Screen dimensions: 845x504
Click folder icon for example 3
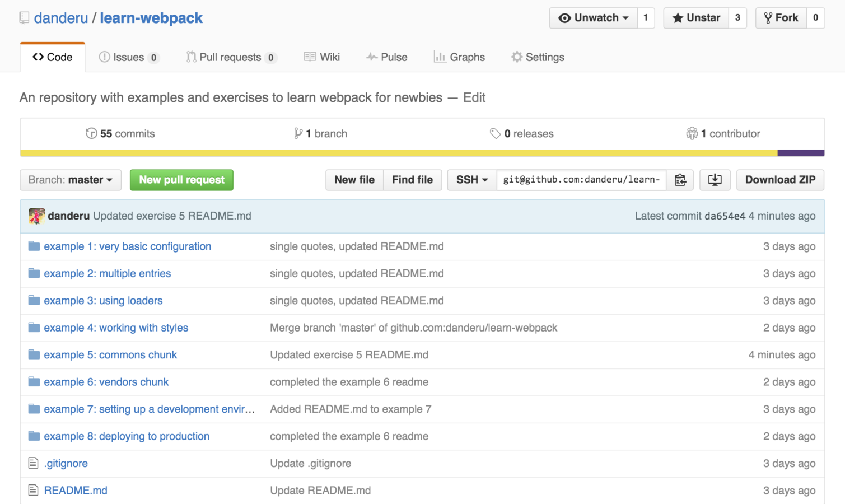tap(34, 300)
